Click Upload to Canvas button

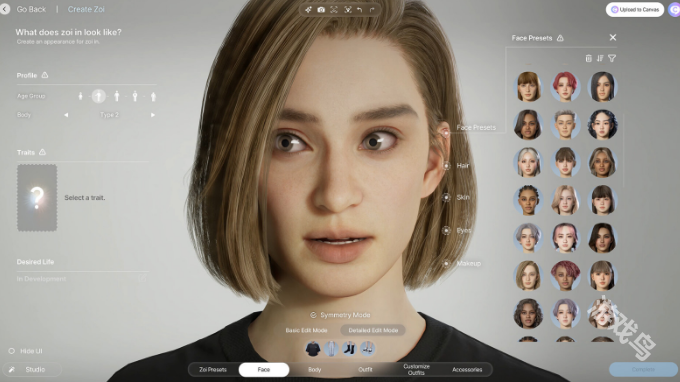(x=635, y=10)
